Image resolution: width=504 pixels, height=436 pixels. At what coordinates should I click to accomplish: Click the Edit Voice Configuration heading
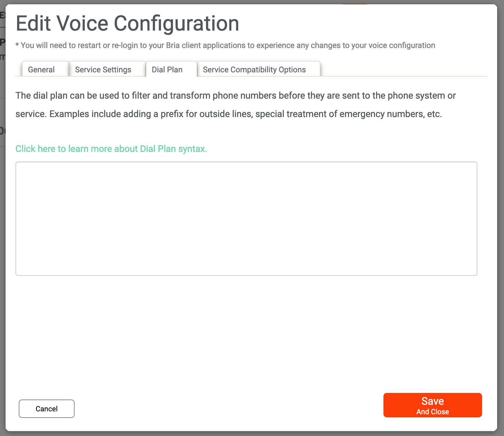[x=127, y=23]
